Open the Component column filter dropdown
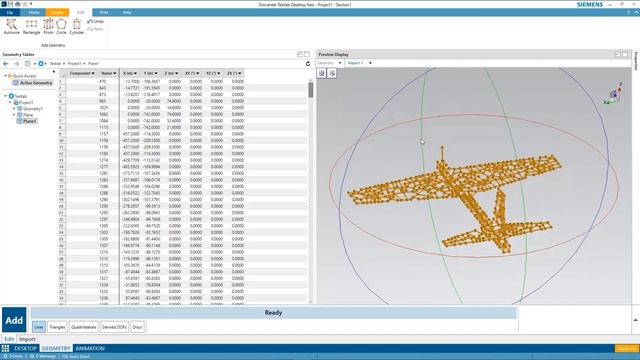 tap(93, 73)
